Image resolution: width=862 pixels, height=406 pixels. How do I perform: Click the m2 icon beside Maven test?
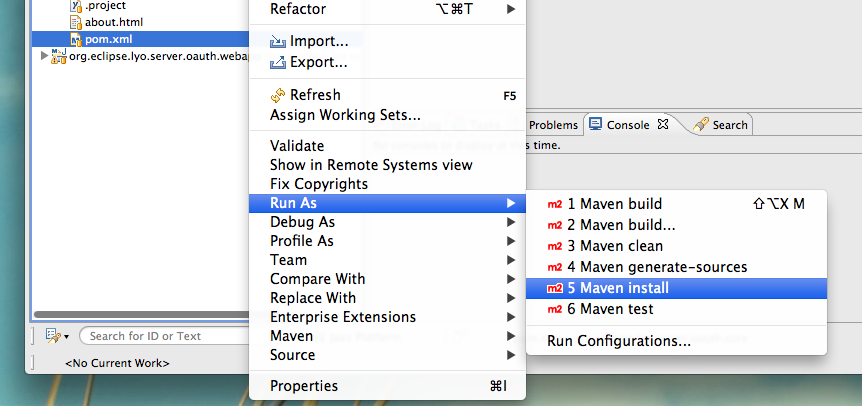pyautogui.click(x=555, y=309)
